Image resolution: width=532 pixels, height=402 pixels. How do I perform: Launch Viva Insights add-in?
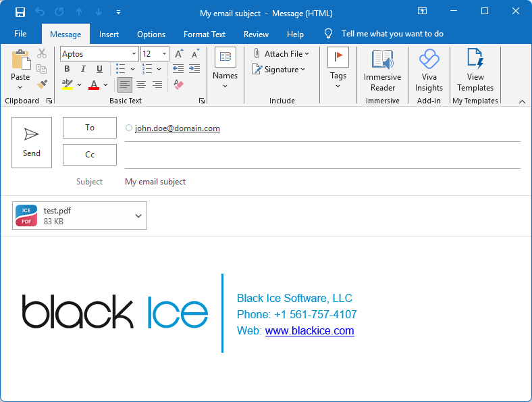pyautogui.click(x=429, y=70)
